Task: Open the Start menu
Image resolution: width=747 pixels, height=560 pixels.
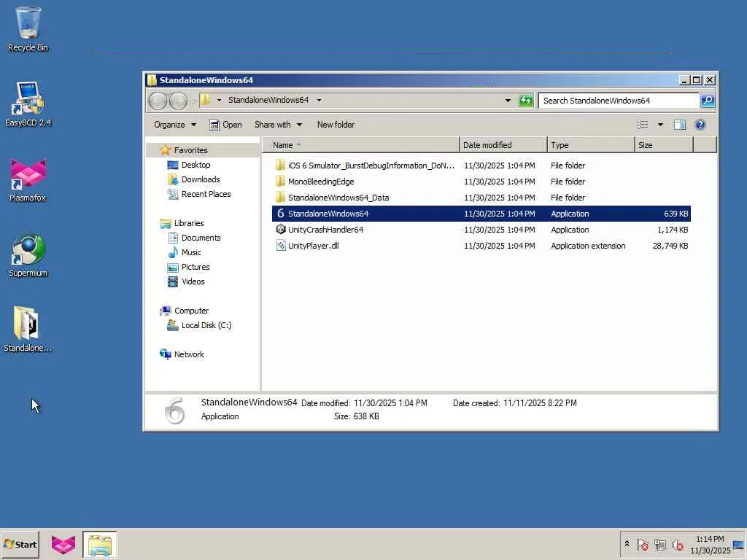Action: coord(20,544)
